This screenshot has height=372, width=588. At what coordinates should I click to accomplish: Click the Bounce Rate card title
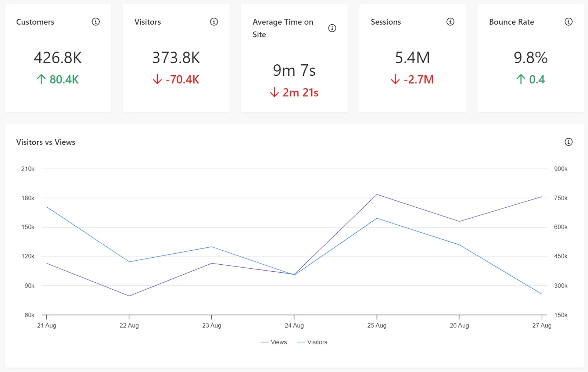[512, 22]
